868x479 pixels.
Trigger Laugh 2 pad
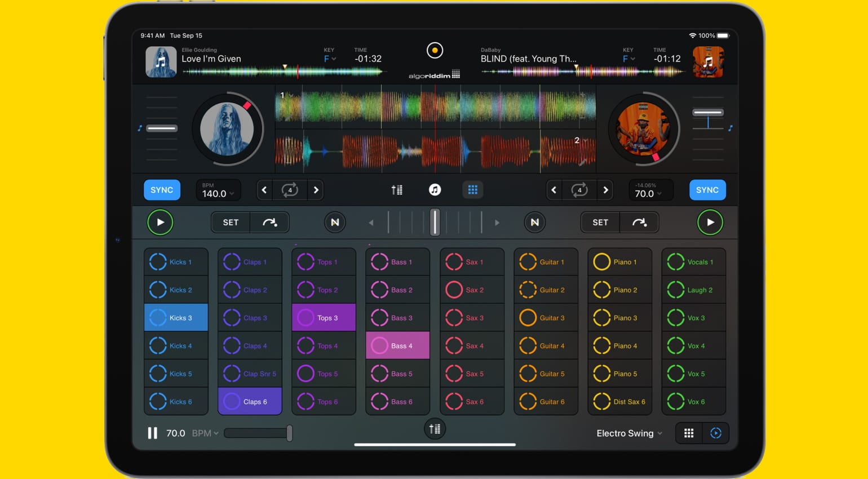pyautogui.click(x=693, y=290)
